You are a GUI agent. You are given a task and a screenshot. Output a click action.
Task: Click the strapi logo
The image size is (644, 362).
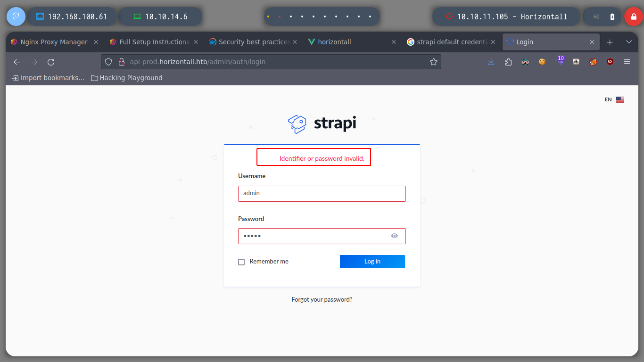[x=322, y=124]
